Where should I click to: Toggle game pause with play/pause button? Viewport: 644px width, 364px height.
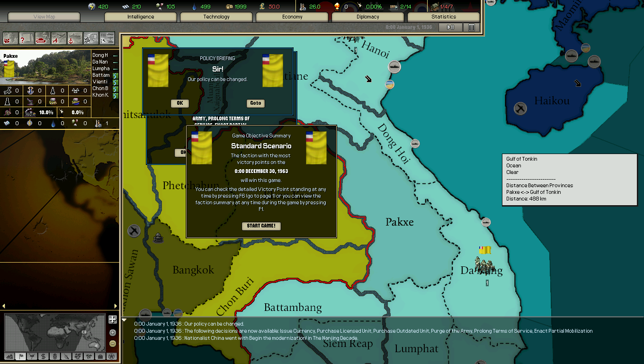(x=450, y=27)
